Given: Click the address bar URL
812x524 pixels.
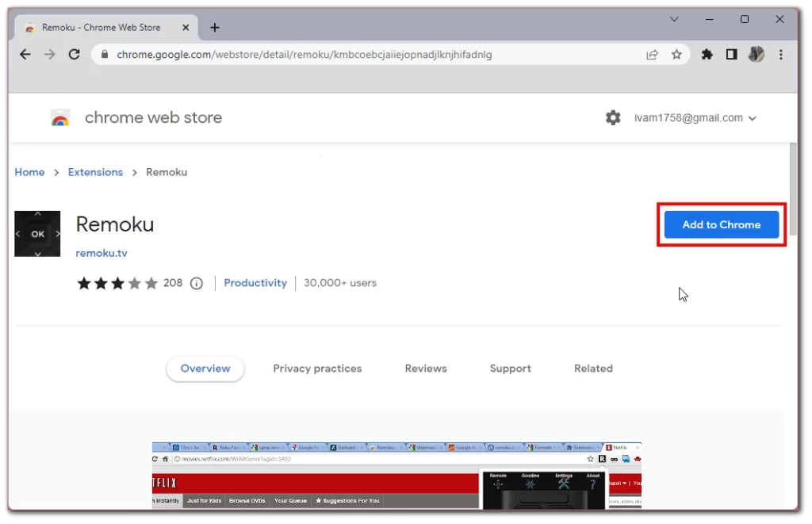Looking at the screenshot, I should (304, 55).
